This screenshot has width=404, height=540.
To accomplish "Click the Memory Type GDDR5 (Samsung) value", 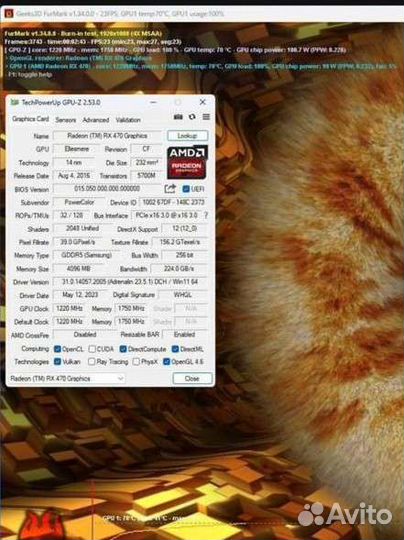I will (x=86, y=255).
